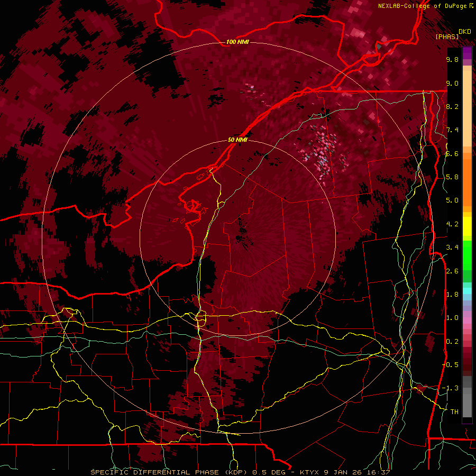Click the [PHAS] label near the legend

click(447, 37)
